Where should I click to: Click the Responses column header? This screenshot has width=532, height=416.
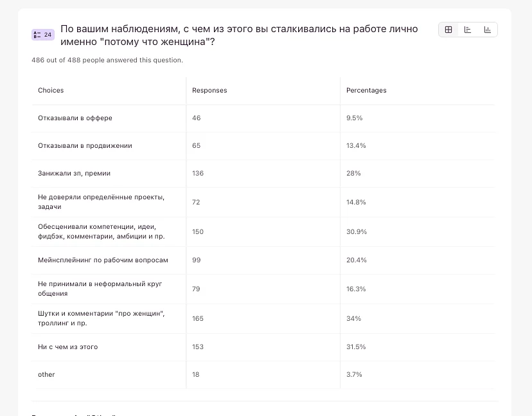click(x=209, y=91)
